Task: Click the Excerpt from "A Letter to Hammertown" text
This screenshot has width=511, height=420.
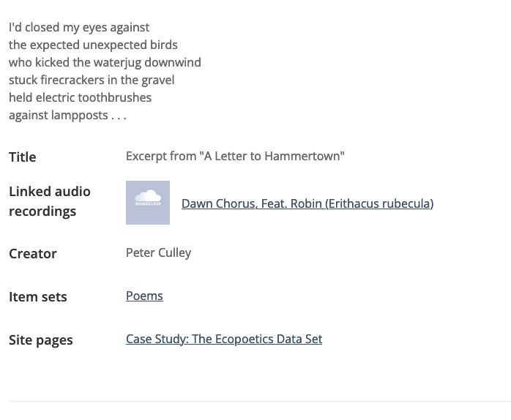Action: pyautogui.click(x=235, y=157)
